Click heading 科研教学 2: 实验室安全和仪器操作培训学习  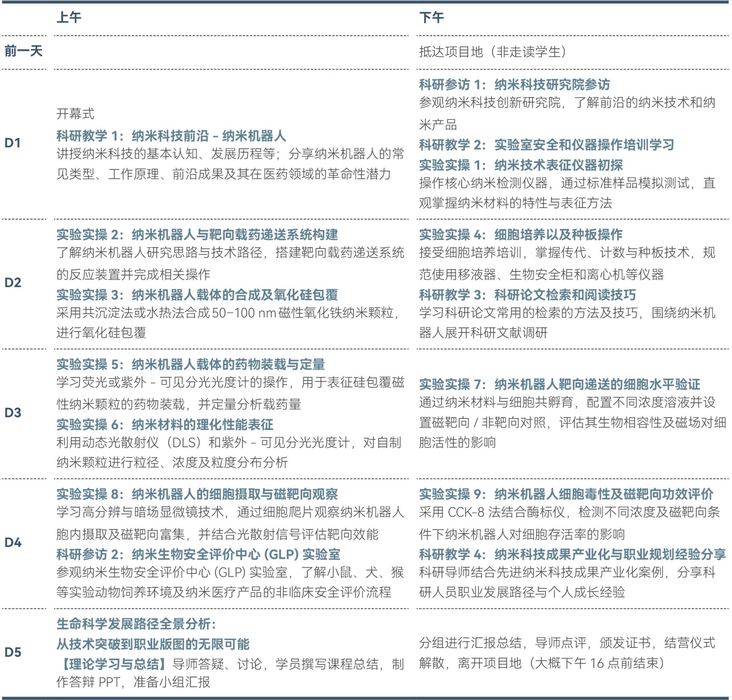(x=547, y=145)
